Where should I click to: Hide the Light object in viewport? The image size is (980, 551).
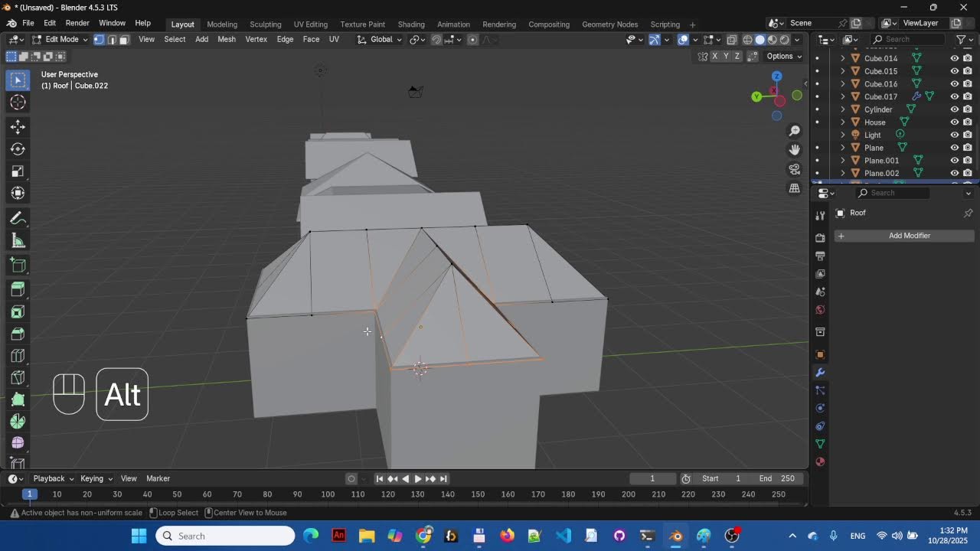tap(955, 135)
